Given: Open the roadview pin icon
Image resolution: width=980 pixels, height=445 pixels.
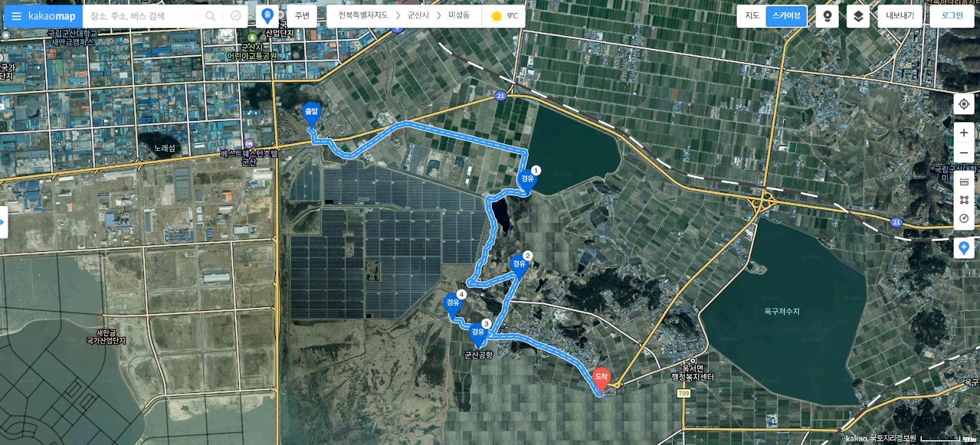Looking at the screenshot, I should click(x=827, y=16).
